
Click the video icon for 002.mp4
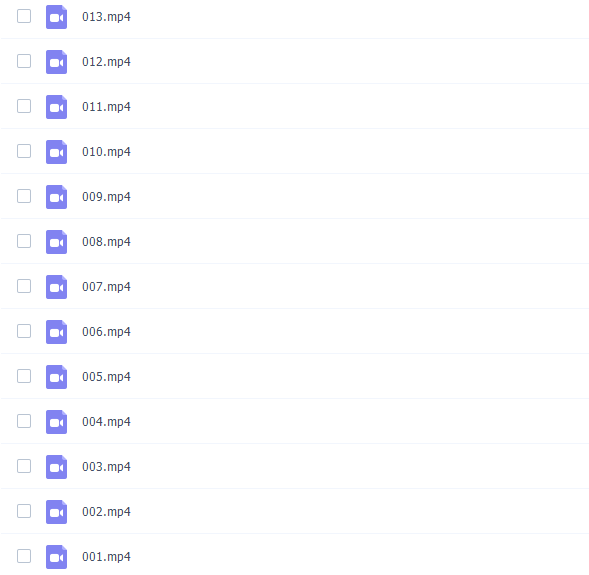click(56, 512)
